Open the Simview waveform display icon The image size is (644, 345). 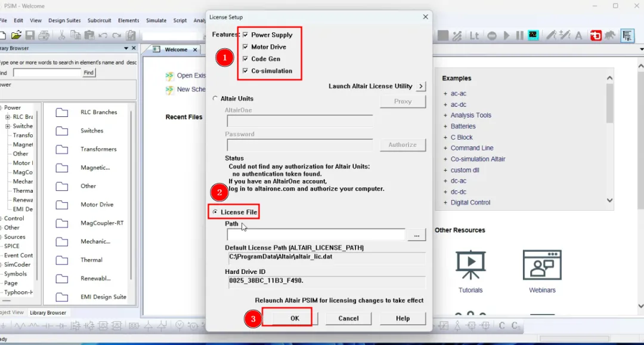point(533,35)
